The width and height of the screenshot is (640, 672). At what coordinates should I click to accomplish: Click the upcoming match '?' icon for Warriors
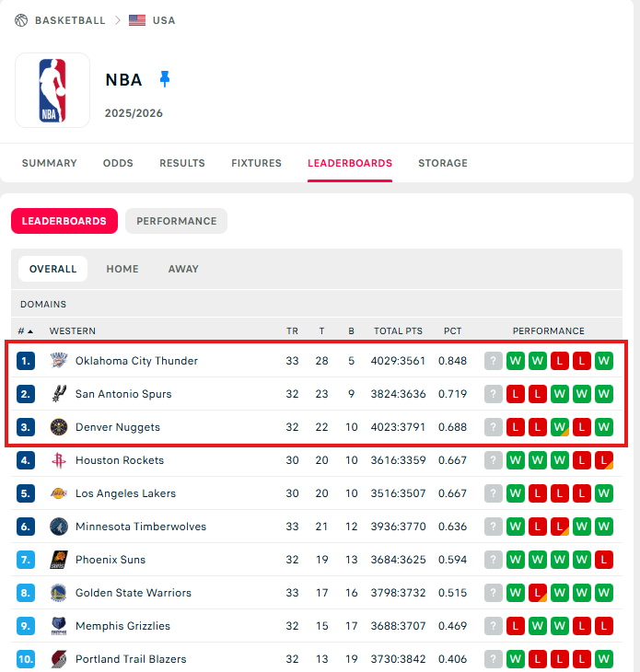point(494,593)
